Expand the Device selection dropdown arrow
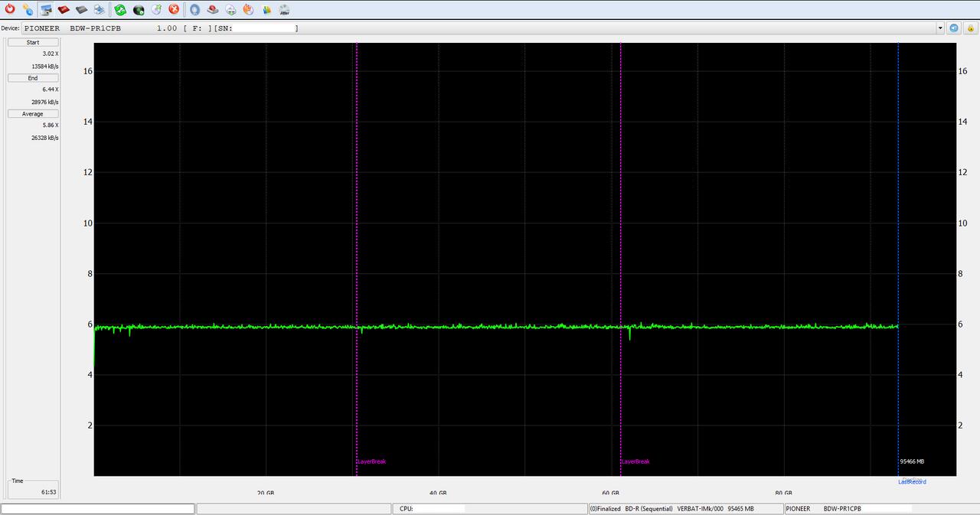 940,28
